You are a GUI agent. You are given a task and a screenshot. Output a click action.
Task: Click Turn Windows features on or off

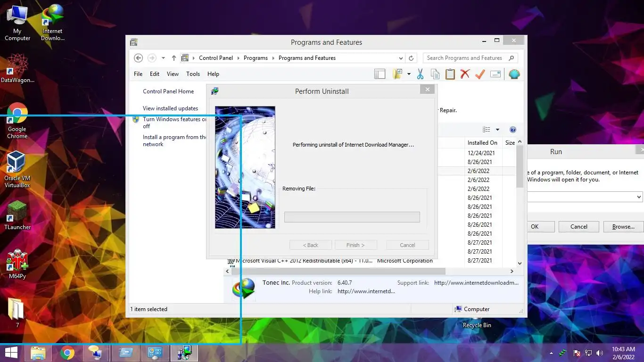coord(174,123)
